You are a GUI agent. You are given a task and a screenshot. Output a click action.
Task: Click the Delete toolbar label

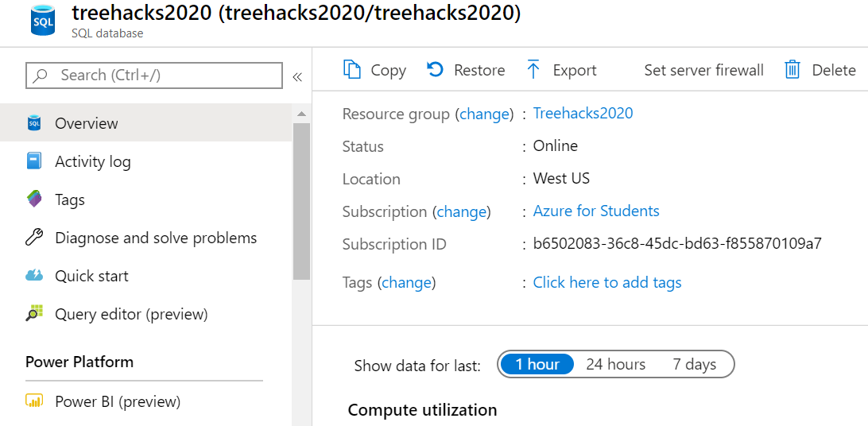pyautogui.click(x=834, y=70)
